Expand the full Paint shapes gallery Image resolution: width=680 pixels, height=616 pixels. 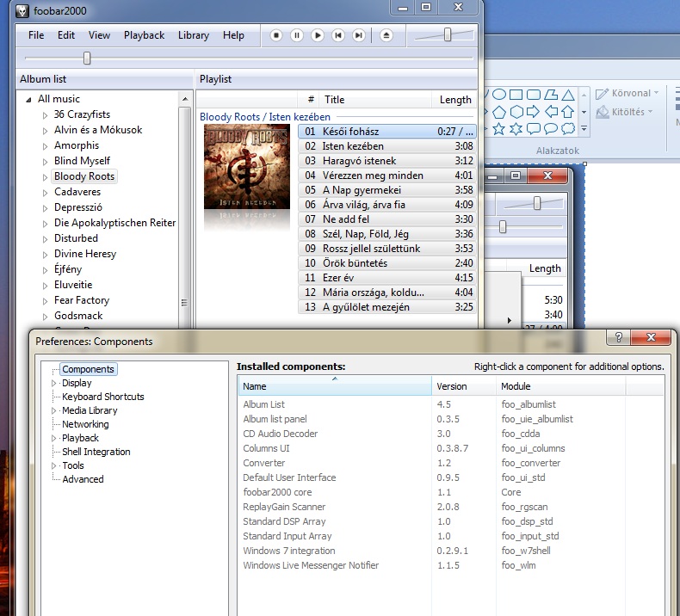pos(584,129)
